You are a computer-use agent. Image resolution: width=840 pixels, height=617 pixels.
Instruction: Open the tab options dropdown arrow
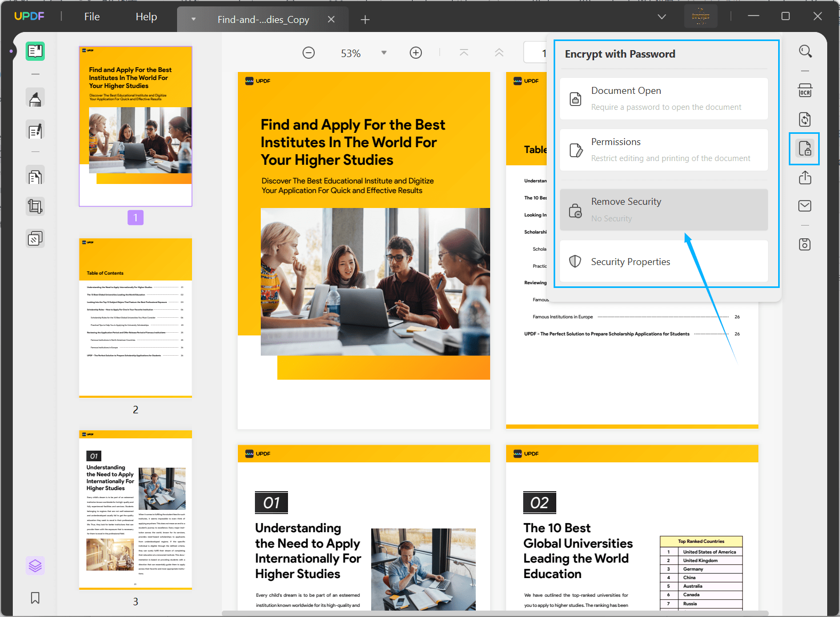click(x=193, y=19)
